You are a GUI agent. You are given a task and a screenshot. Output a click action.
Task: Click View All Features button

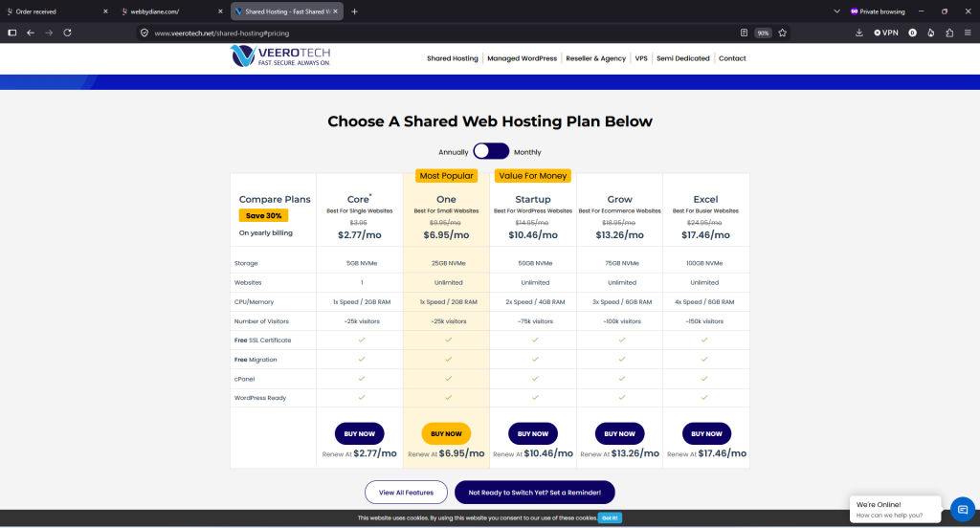click(x=406, y=493)
